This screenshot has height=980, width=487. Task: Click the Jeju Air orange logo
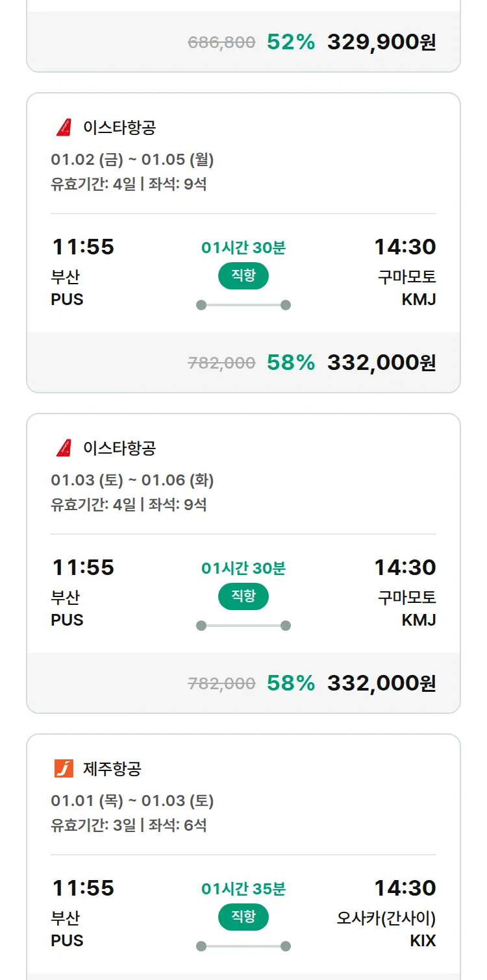(64, 768)
